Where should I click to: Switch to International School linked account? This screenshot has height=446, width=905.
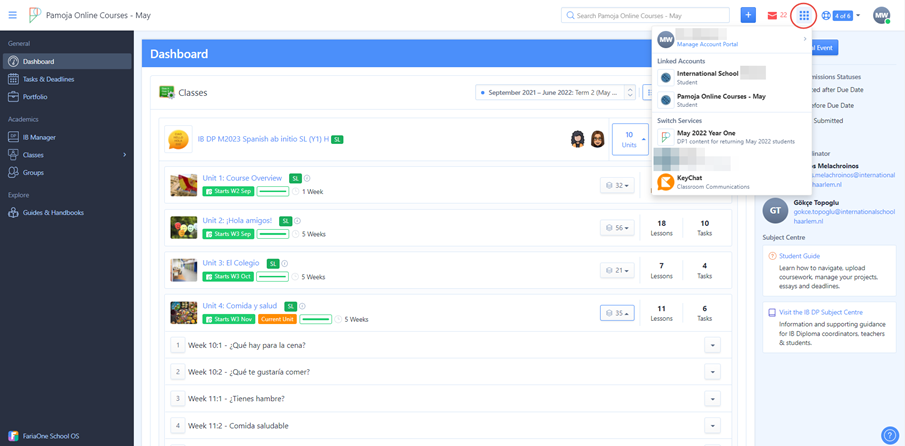point(731,77)
